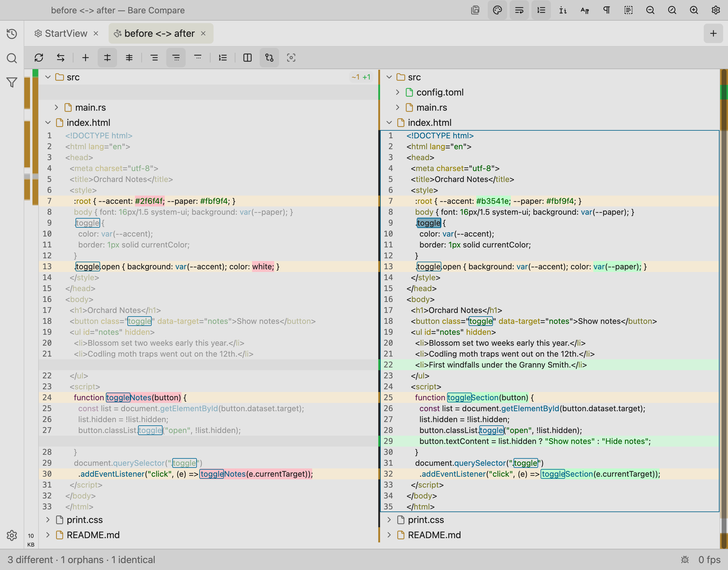The image size is (728, 570).
Task: Open the history icon in the sidebar
Action: pyautogui.click(x=12, y=34)
